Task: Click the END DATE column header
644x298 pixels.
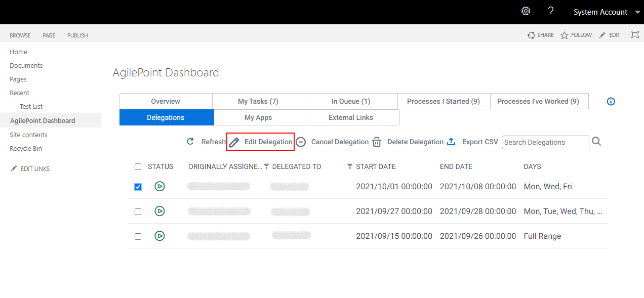Action: pos(456,166)
